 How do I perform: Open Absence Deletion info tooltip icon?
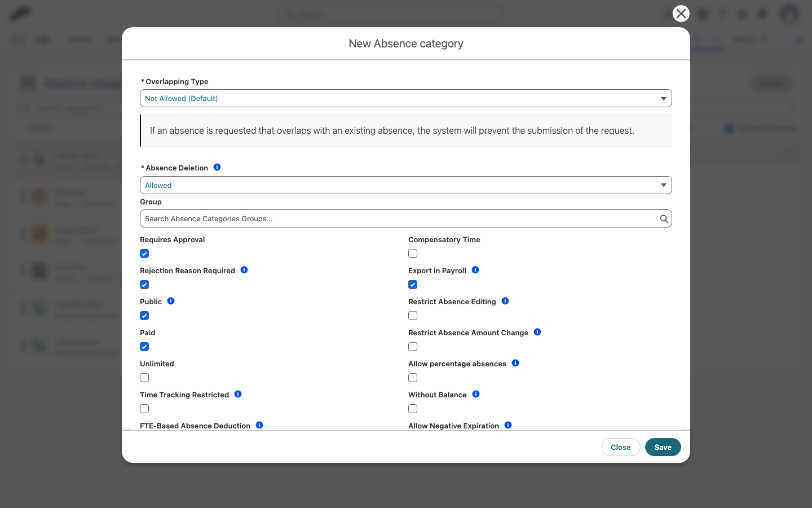click(217, 167)
